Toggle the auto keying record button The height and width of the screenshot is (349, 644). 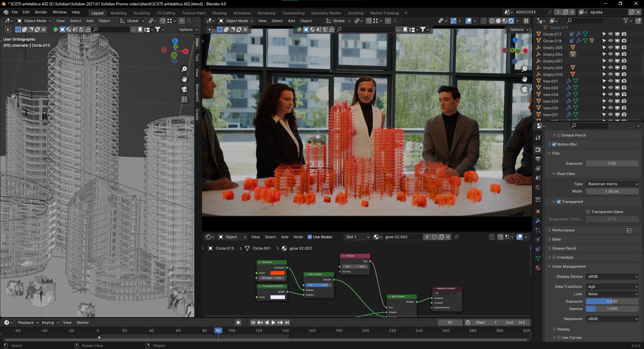(238, 322)
